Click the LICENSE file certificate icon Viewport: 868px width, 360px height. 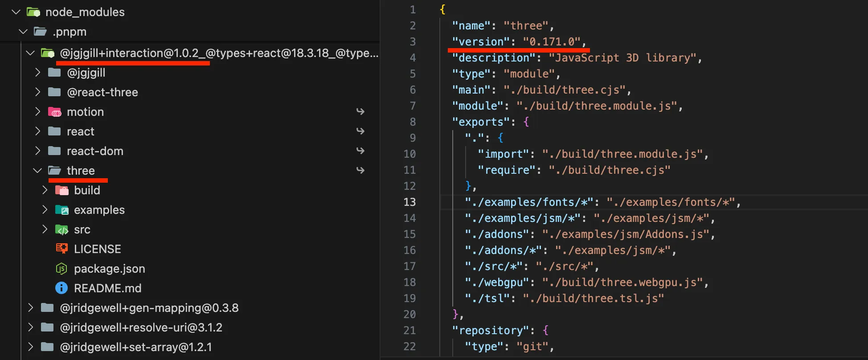61,249
